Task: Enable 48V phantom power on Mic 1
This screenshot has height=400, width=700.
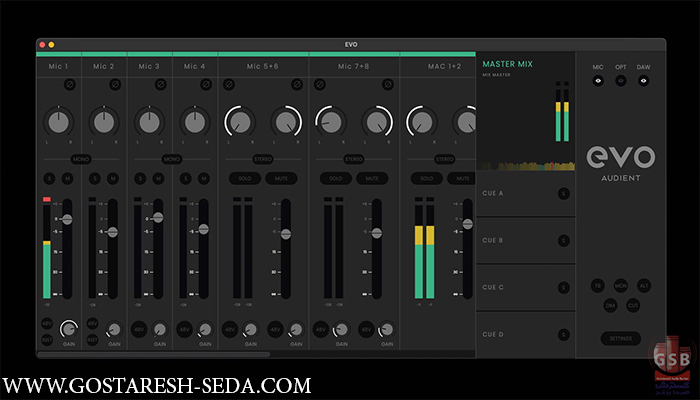Action: (47, 323)
